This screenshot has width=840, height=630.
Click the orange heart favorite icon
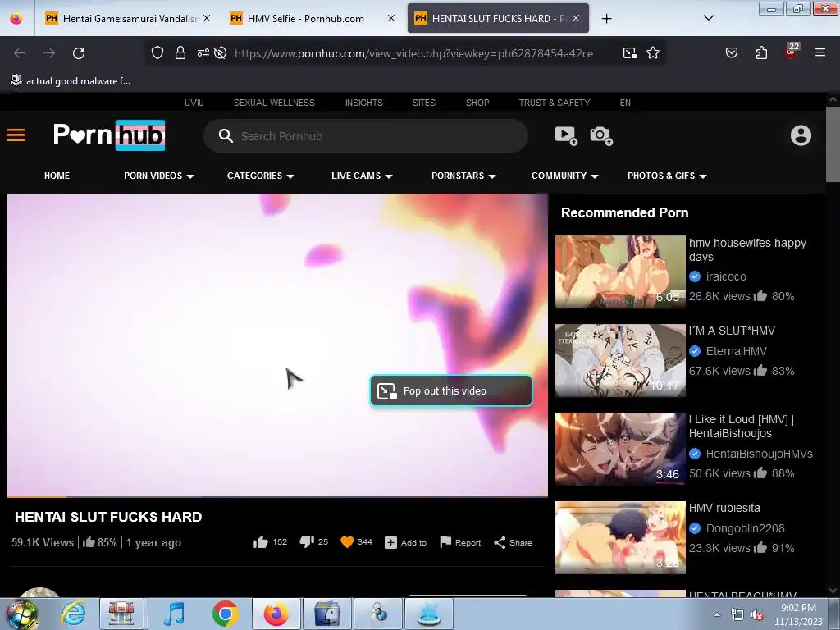347,543
